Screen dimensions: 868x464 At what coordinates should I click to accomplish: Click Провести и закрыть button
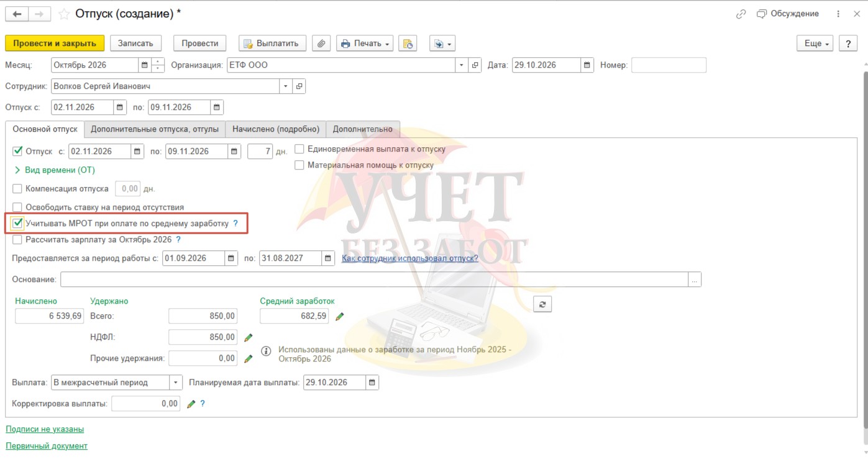(55, 43)
